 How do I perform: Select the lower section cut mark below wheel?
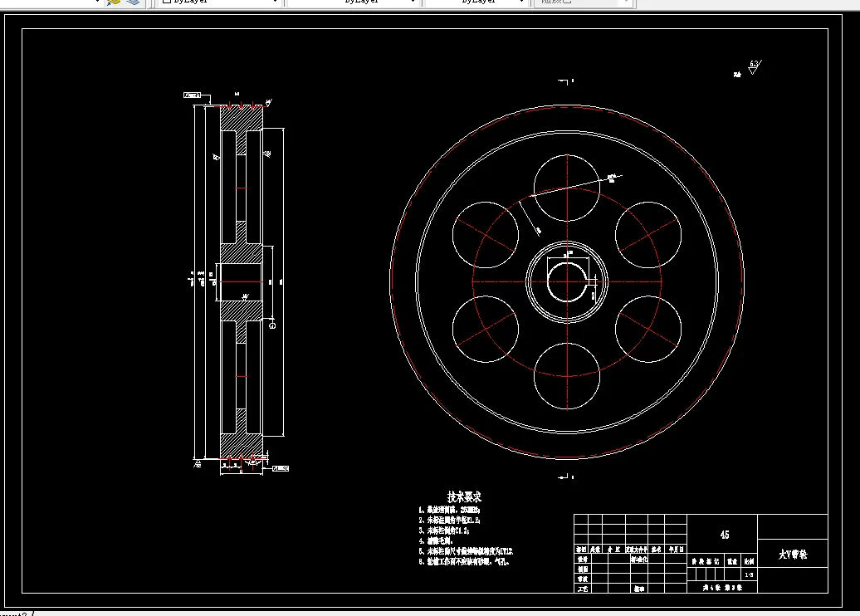pyautogui.click(x=565, y=477)
